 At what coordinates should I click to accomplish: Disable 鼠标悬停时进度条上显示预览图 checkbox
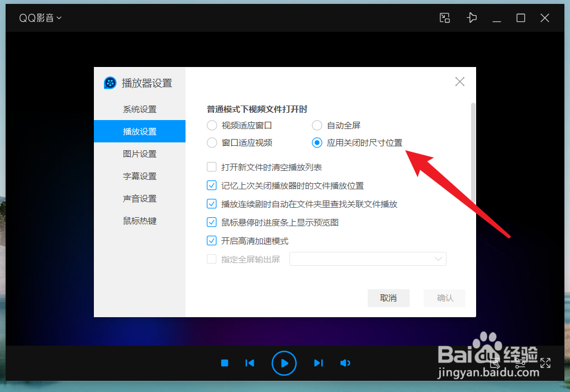(x=212, y=222)
